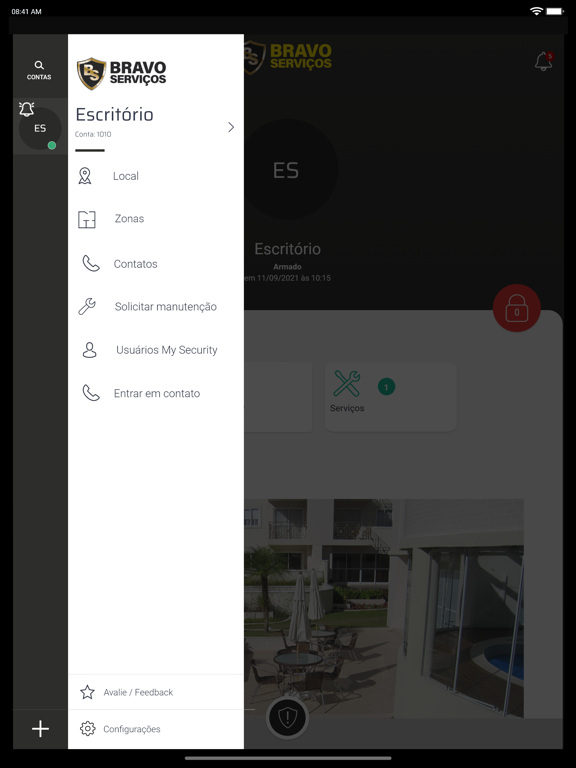Open Avalie / Feedback link
576x768 pixels.
156,692
